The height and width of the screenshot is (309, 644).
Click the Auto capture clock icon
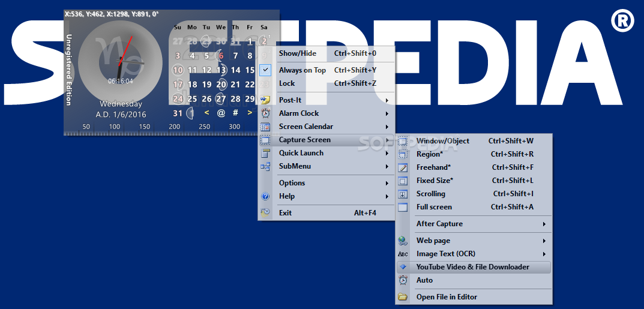pos(403,280)
